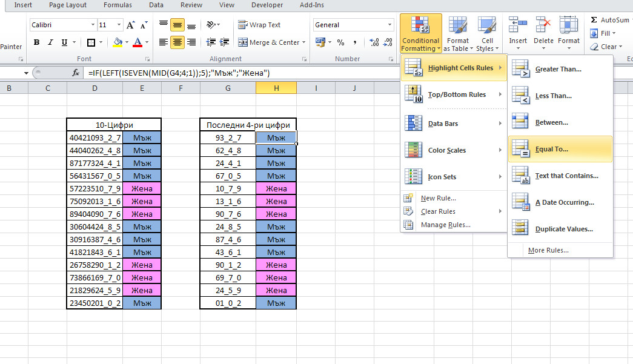Apply Comma Style
This screenshot has height=364, width=633.
[x=354, y=42]
